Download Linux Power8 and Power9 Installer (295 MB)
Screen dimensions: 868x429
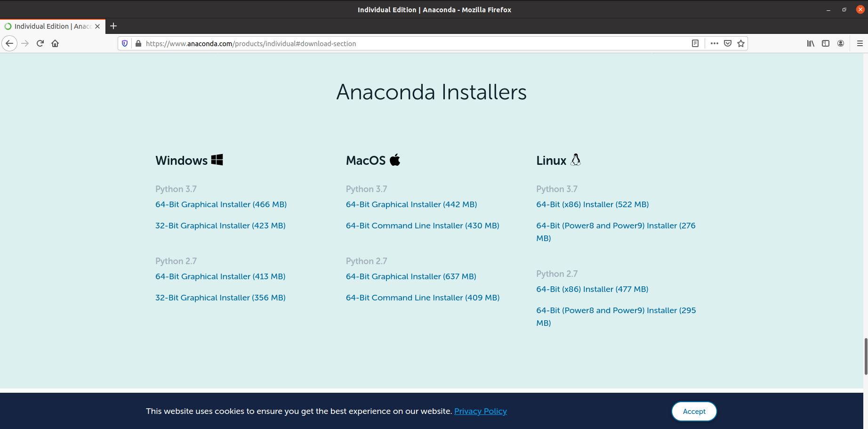(x=616, y=316)
